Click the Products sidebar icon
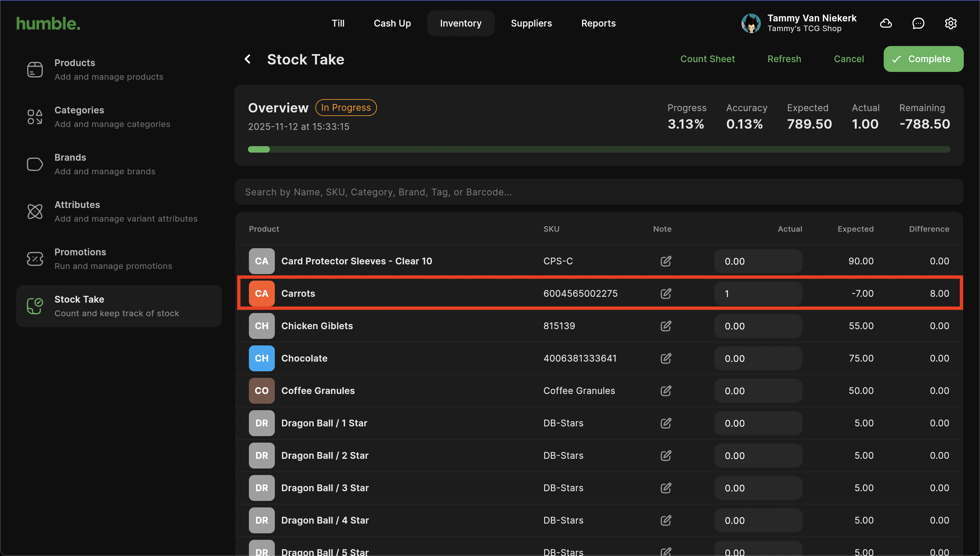The image size is (980, 556). (35, 69)
